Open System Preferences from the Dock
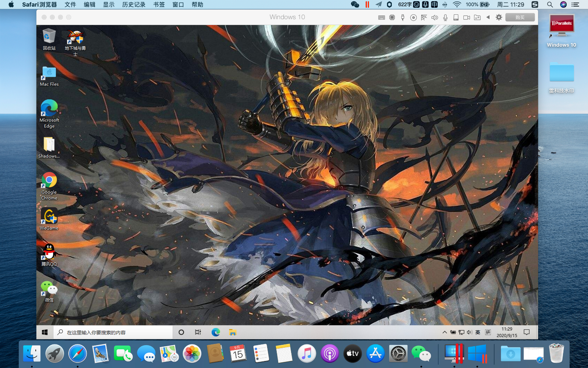588x368 pixels. (398, 354)
